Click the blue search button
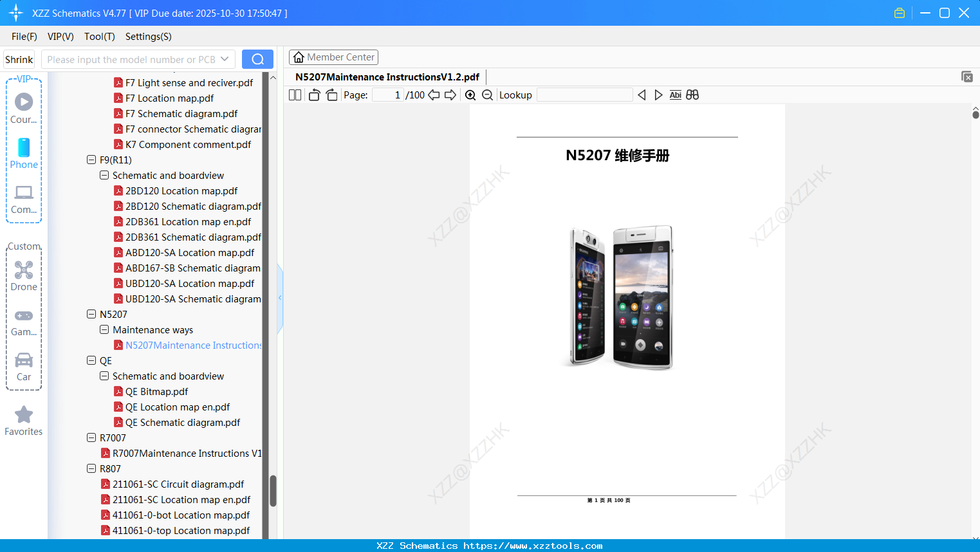Image resolution: width=980 pixels, height=552 pixels. click(x=257, y=59)
